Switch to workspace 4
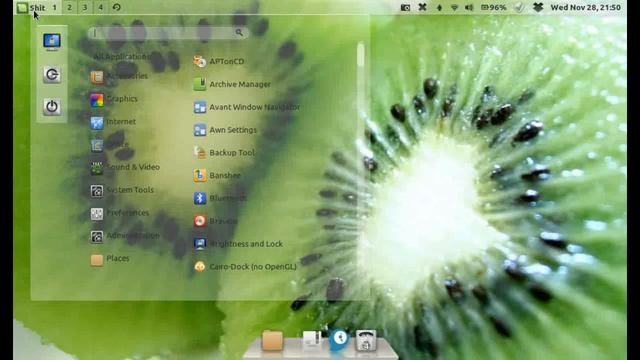Image resolution: width=640 pixels, height=360 pixels. 100,7
